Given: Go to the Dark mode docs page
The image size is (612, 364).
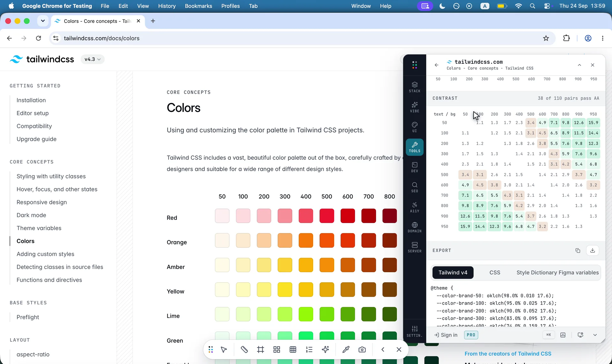Looking at the screenshot, I should tap(31, 215).
